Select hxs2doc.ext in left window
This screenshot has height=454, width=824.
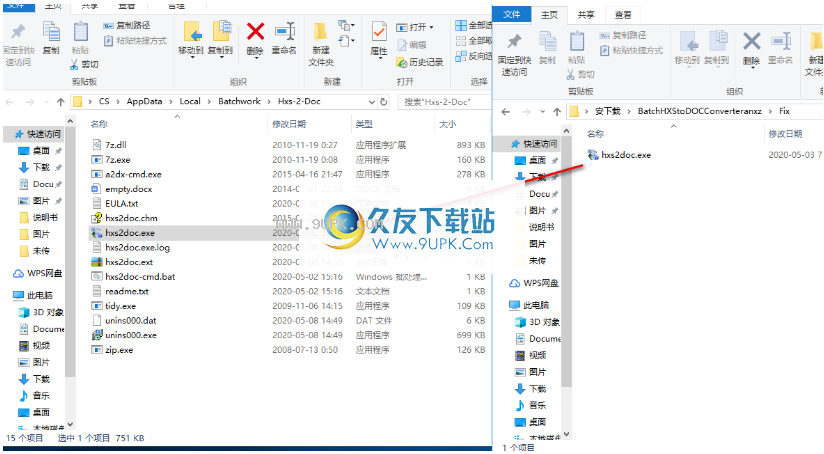[129, 262]
